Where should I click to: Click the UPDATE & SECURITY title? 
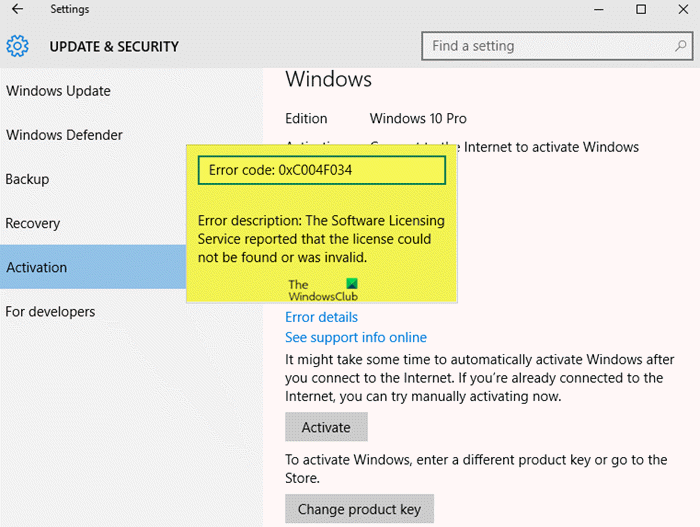114,46
